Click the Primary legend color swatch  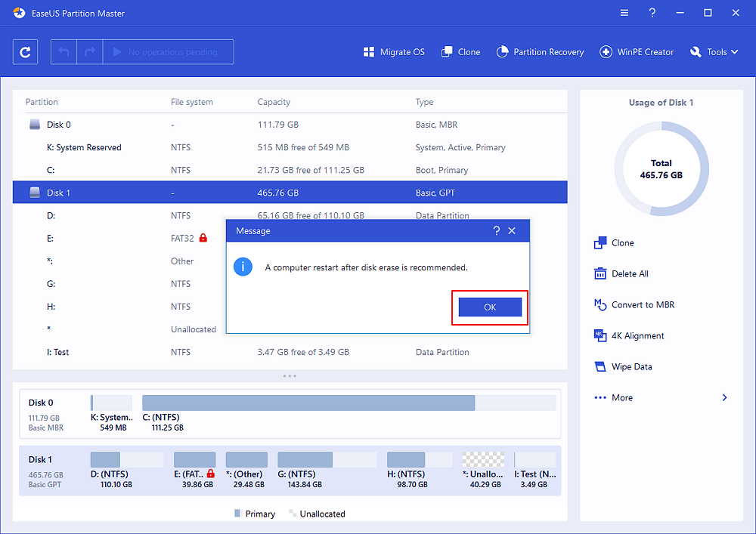pos(237,514)
